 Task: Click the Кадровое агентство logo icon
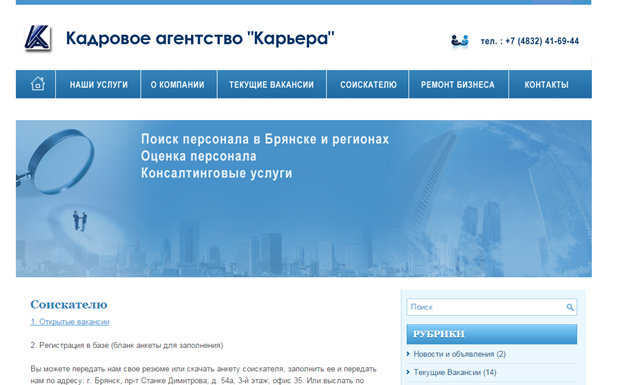38,39
